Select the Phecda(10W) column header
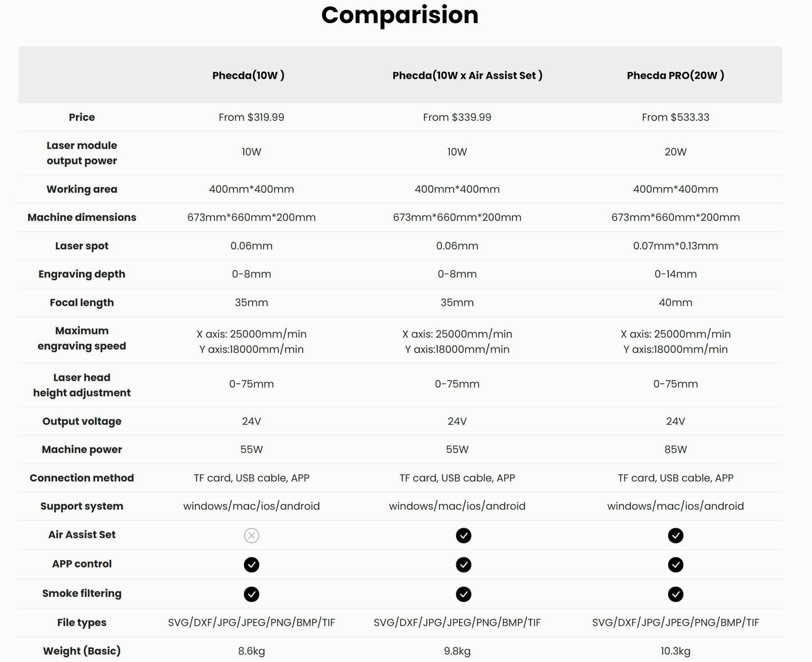 (248, 75)
